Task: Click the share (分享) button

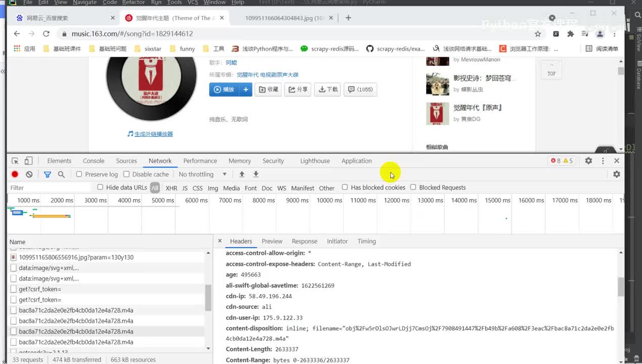Action: (298, 89)
